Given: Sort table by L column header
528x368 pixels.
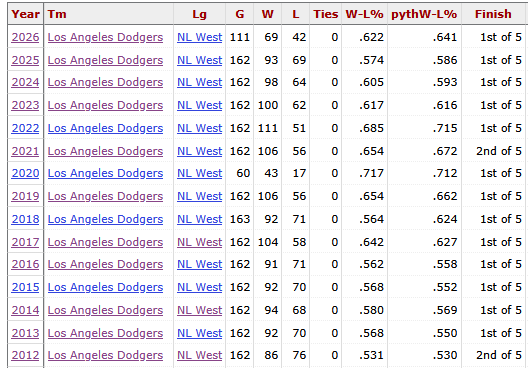Looking at the screenshot, I should 296,14.
